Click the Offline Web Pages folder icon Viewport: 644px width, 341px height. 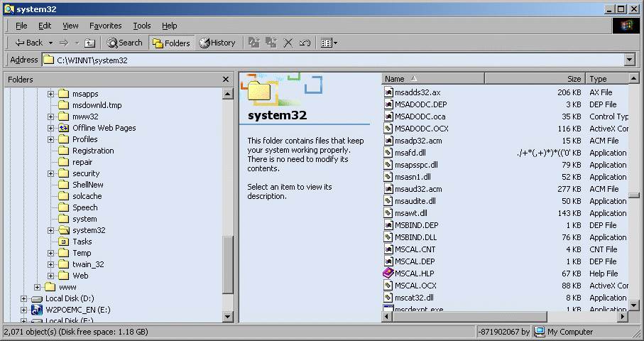[63, 128]
